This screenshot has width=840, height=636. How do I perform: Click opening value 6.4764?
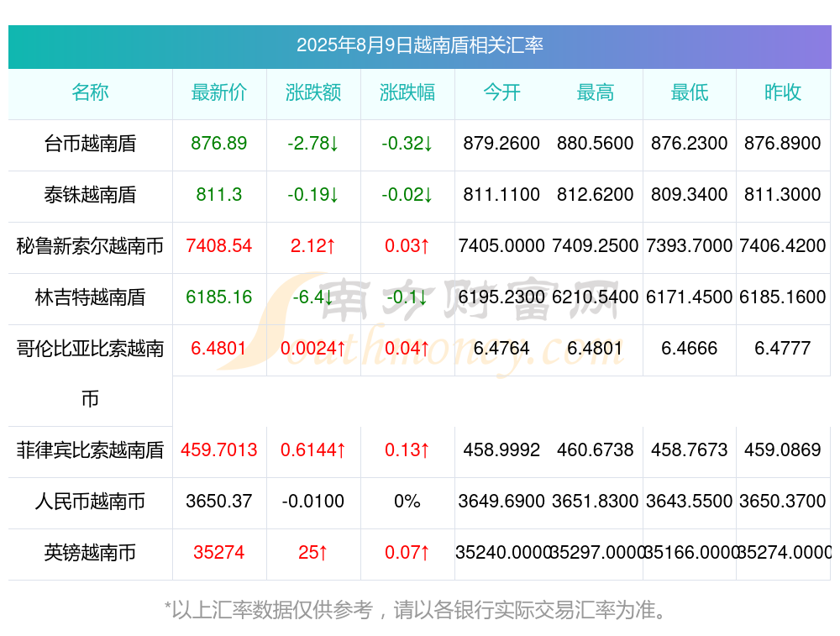coord(501,348)
